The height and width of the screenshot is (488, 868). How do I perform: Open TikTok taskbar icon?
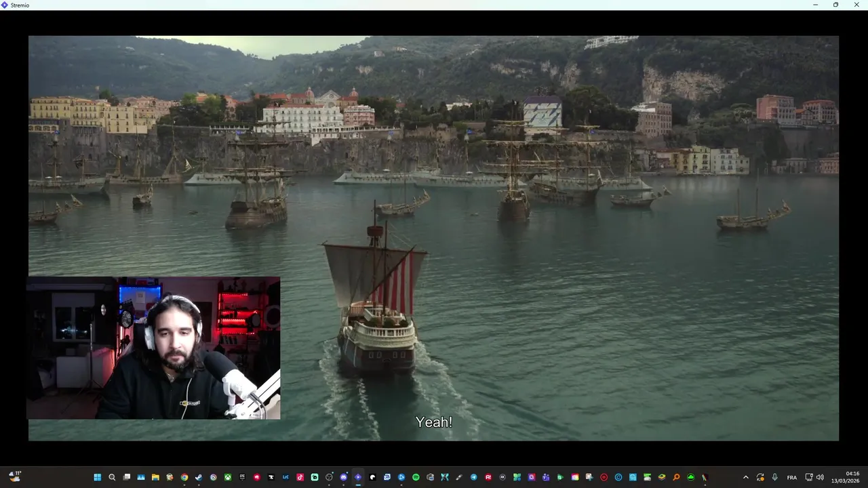pos(300,477)
